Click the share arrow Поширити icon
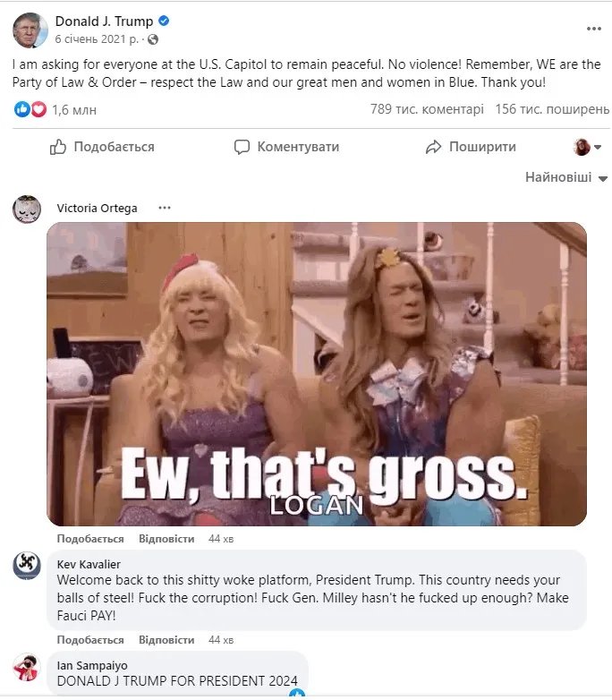The image size is (612, 700). (x=433, y=147)
